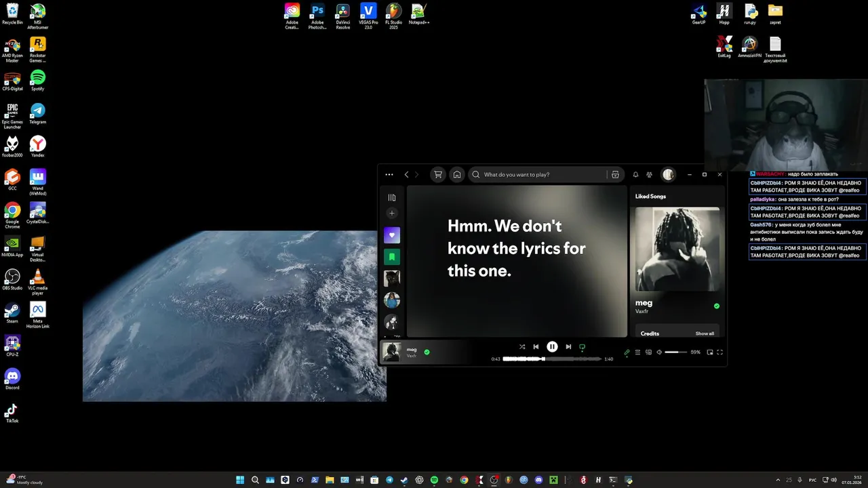Mute Spotify with the speaker icon
The image size is (868, 488).
click(x=659, y=352)
